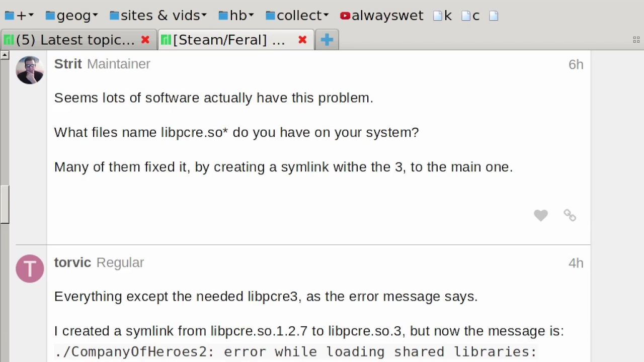Image resolution: width=644 pixels, height=362 pixels.
Task: Click the 'Maintainer' title text
Action: (119, 64)
